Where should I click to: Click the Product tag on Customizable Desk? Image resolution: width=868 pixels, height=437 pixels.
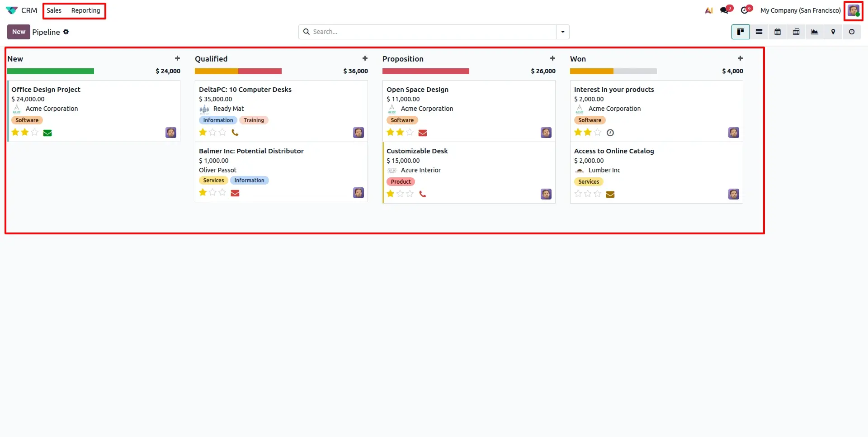tap(401, 182)
